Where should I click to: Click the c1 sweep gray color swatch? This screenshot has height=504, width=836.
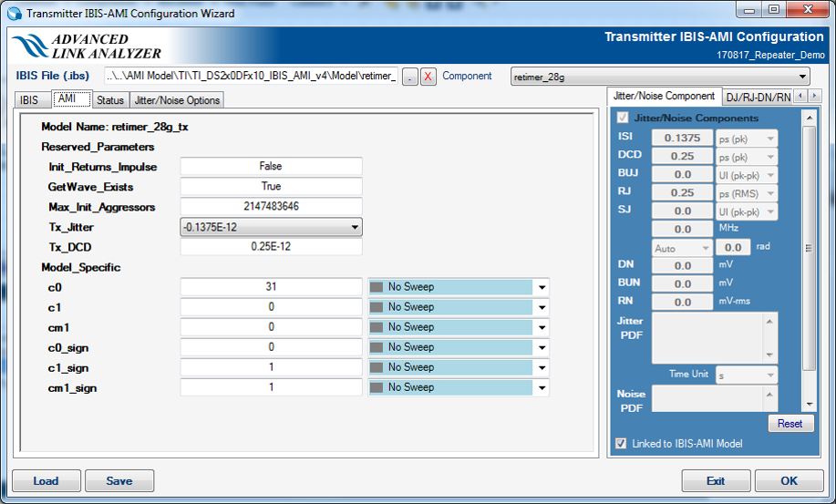click(377, 307)
